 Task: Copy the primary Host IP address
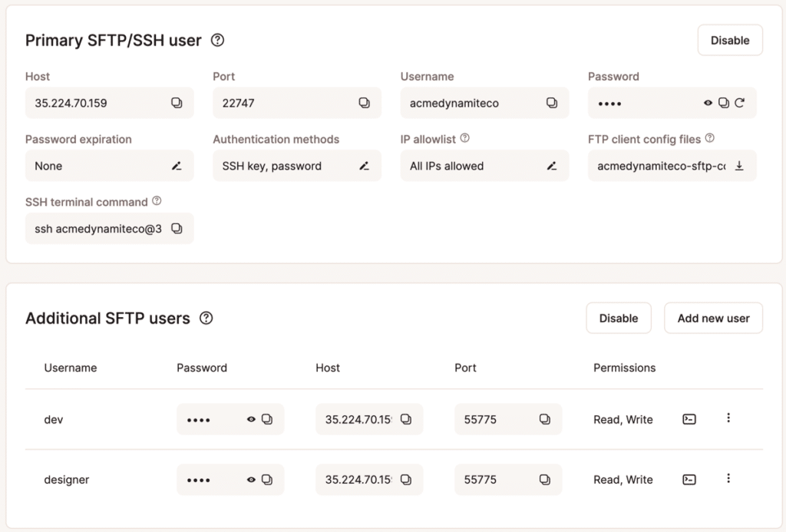pyautogui.click(x=177, y=103)
